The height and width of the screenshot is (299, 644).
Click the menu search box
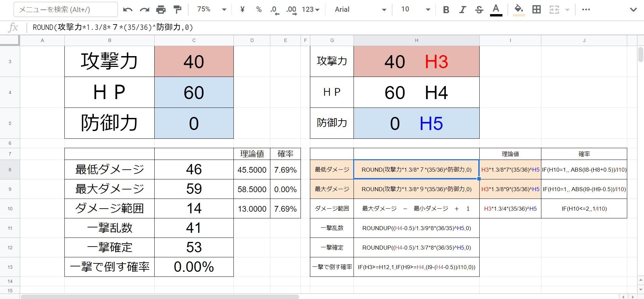(x=66, y=10)
